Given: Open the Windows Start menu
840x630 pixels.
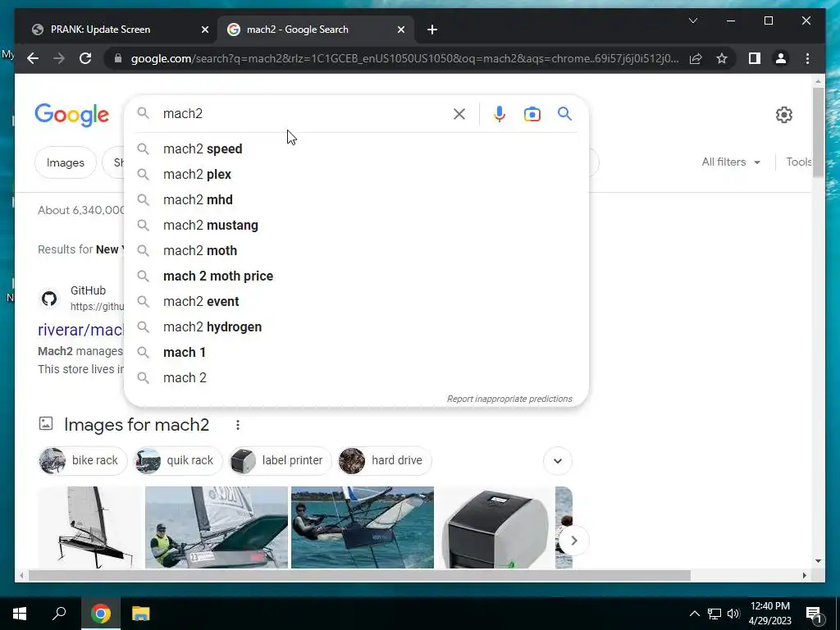Looking at the screenshot, I should (20, 614).
